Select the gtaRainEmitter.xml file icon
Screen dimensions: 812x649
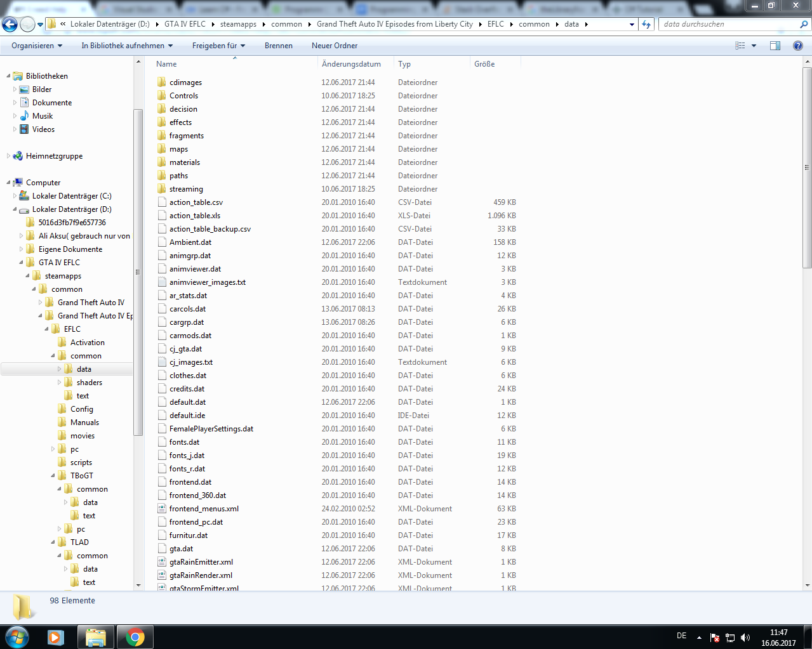tap(162, 561)
